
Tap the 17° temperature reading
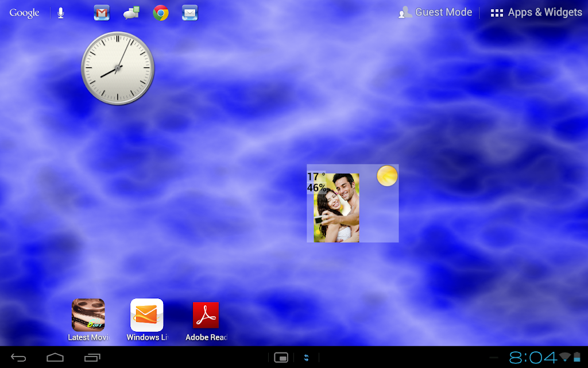316,177
